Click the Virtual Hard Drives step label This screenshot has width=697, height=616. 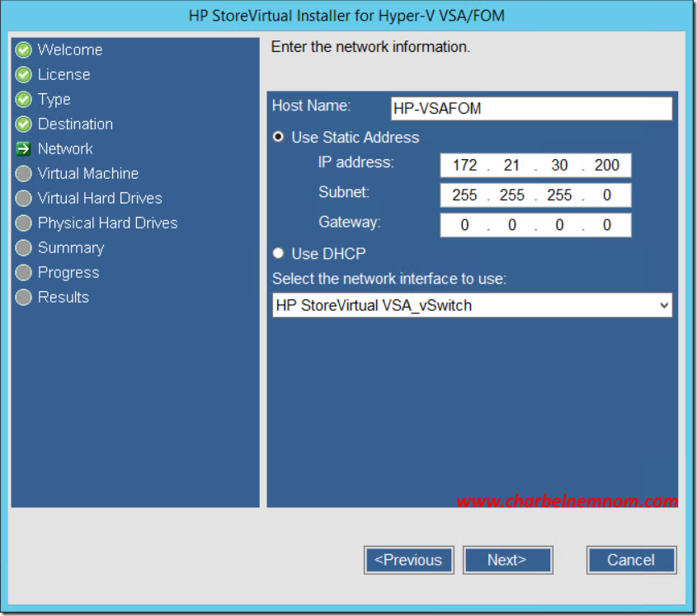point(100,198)
